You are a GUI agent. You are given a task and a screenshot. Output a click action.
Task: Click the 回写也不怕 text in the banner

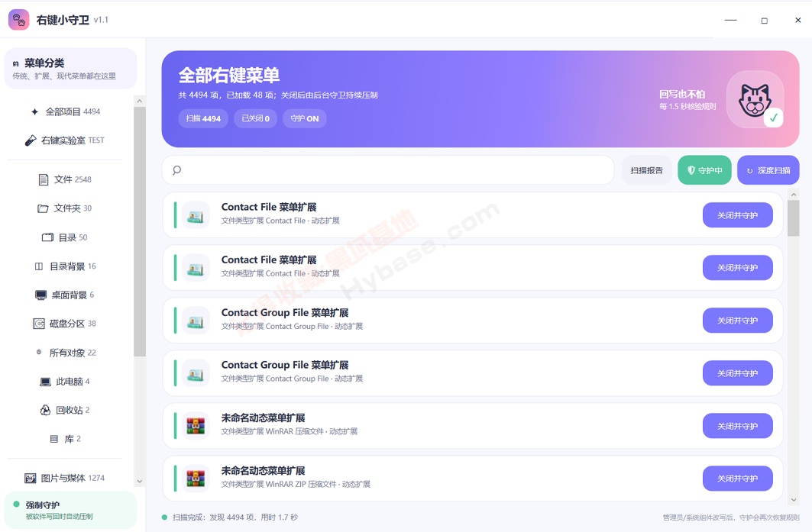[x=682, y=94]
